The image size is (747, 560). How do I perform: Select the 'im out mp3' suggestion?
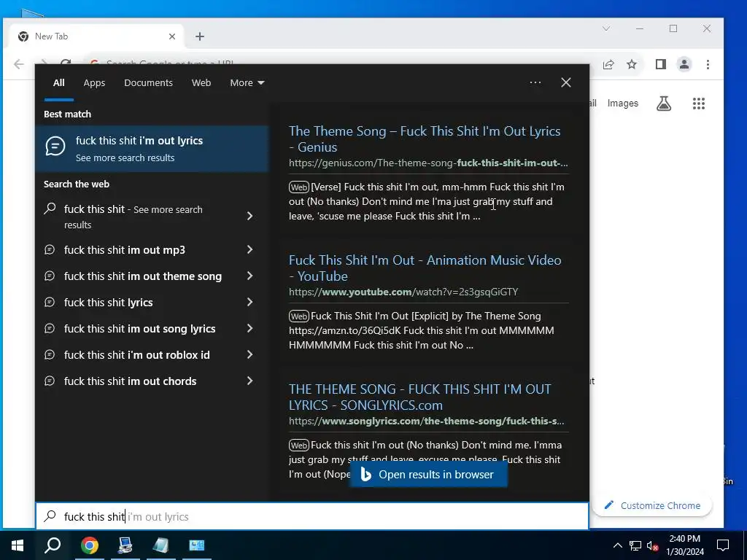(124, 250)
